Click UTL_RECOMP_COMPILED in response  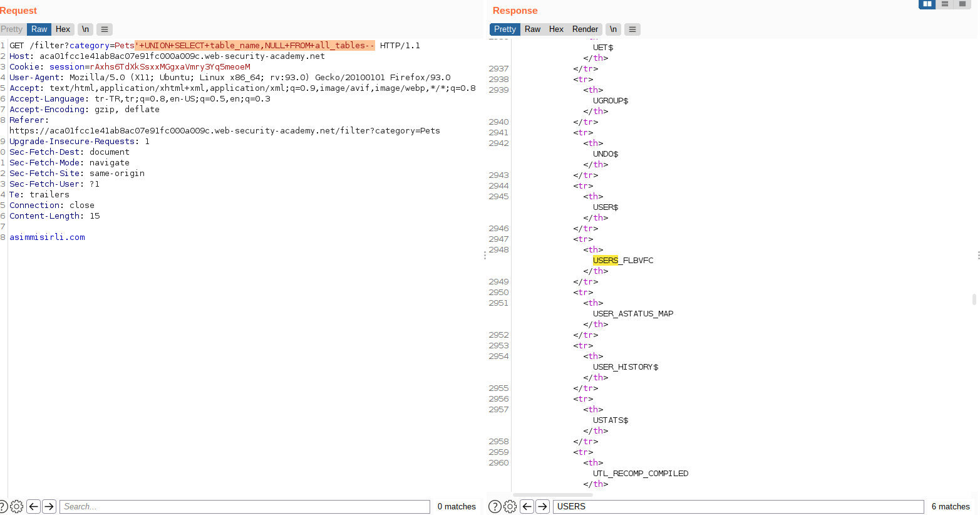tap(641, 474)
